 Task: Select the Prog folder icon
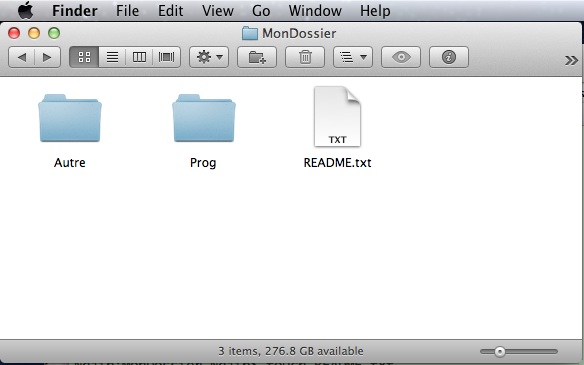coord(204,118)
